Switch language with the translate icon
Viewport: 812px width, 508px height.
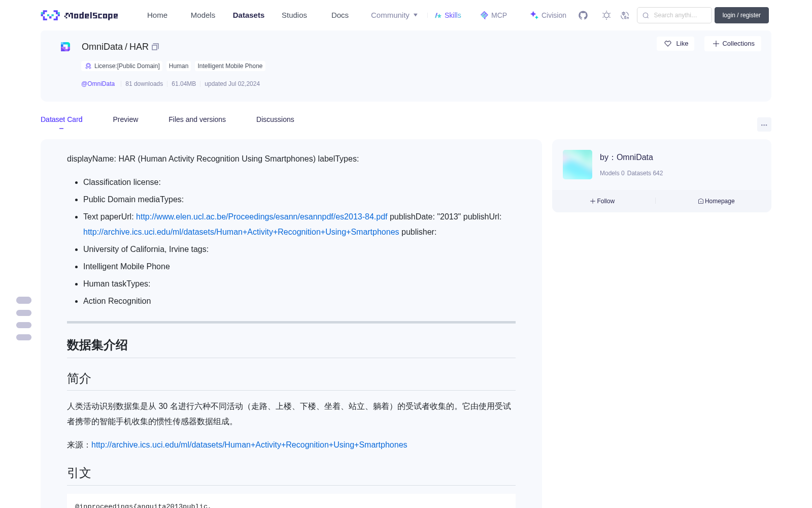(625, 15)
